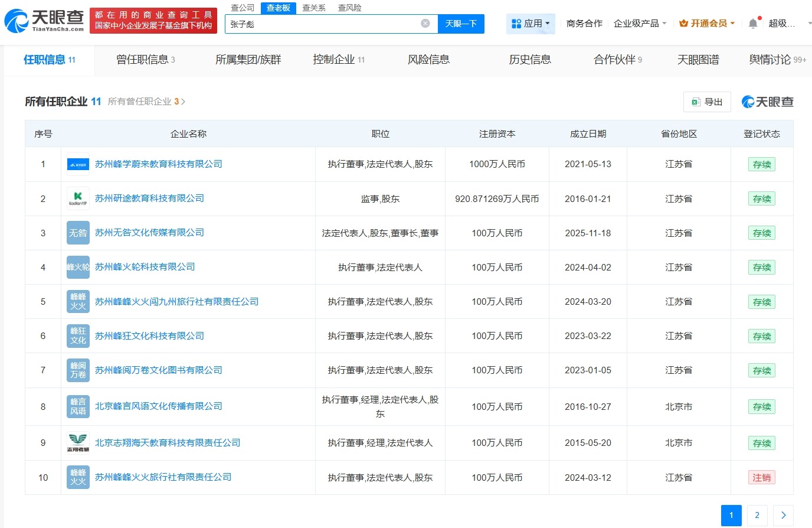The height and width of the screenshot is (528, 812).
Task: Click the 峰峰火火 logo in row 5
Action: pos(77,301)
